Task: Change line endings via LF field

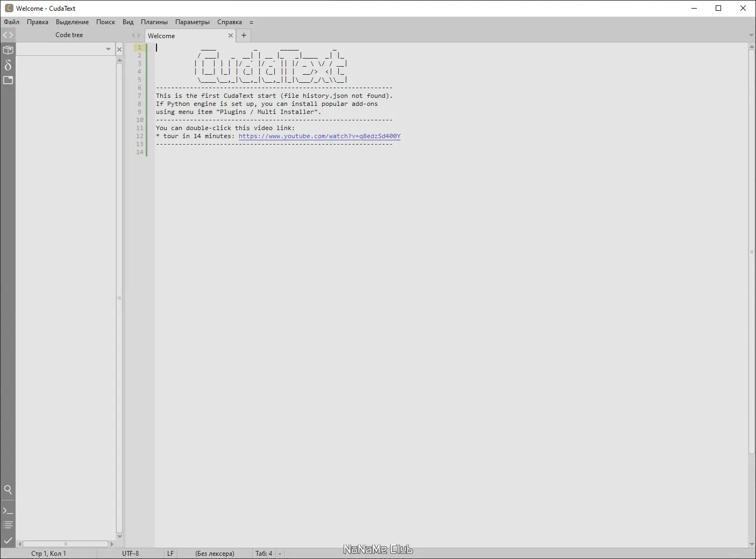Action: click(x=170, y=553)
